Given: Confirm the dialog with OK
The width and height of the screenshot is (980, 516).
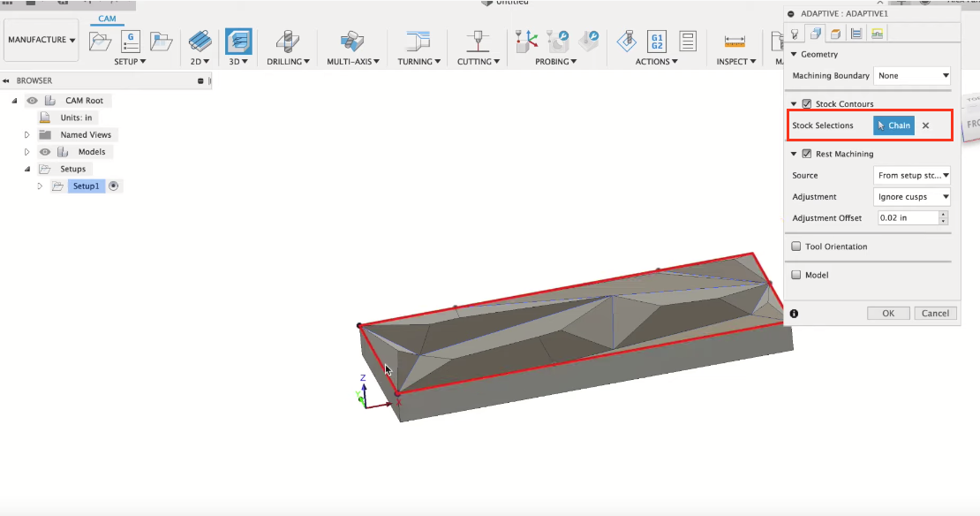Looking at the screenshot, I should [x=888, y=313].
